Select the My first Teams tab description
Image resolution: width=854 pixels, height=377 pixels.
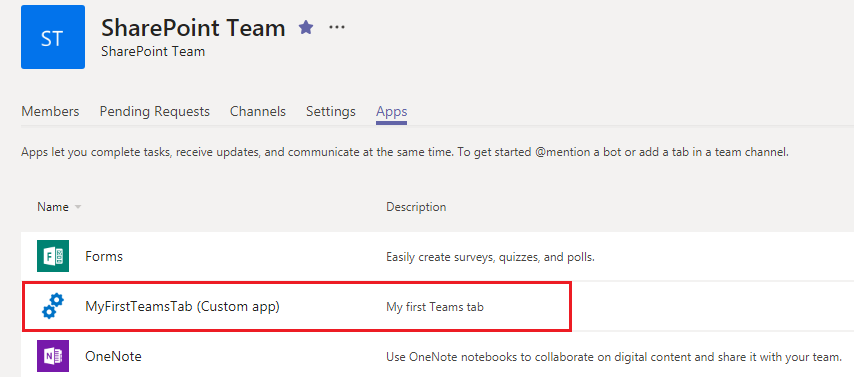click(435, 307)
